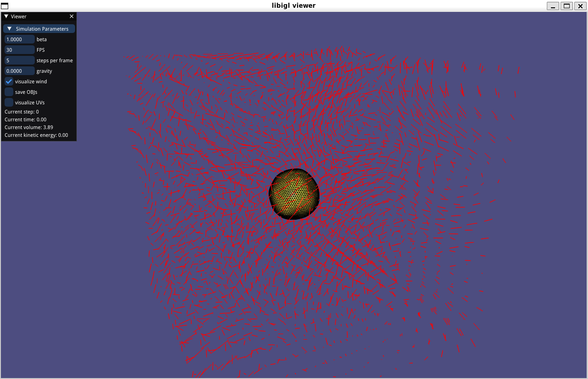Click the Current step readout
The width and height of the screenshot is (588, 379).
pyautogui.click(x=22, y=112)
